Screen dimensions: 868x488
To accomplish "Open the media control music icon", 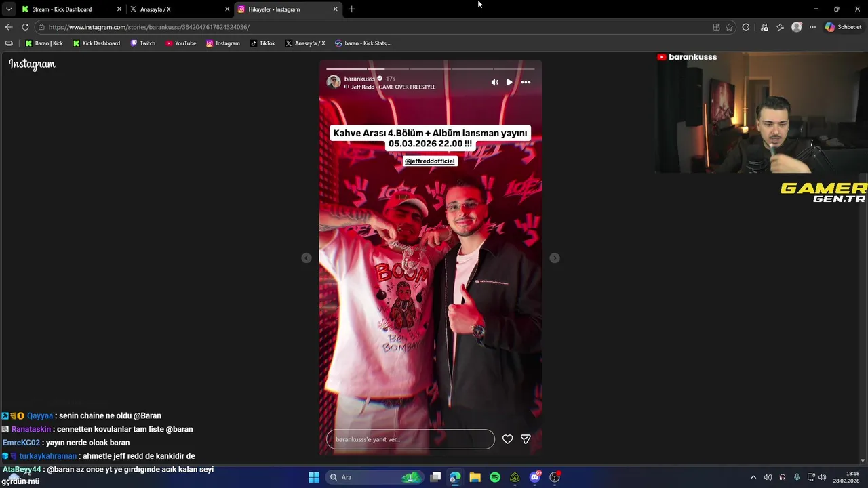I will point(764,27).
